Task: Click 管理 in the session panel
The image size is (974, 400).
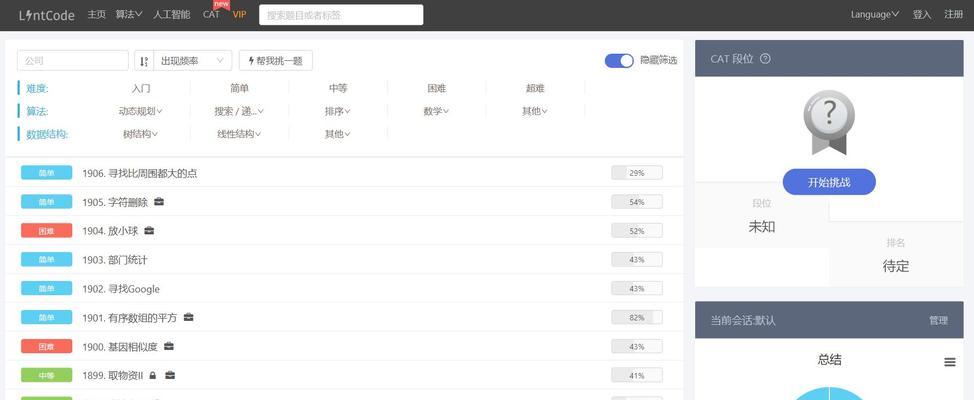Action: point(938,320)
